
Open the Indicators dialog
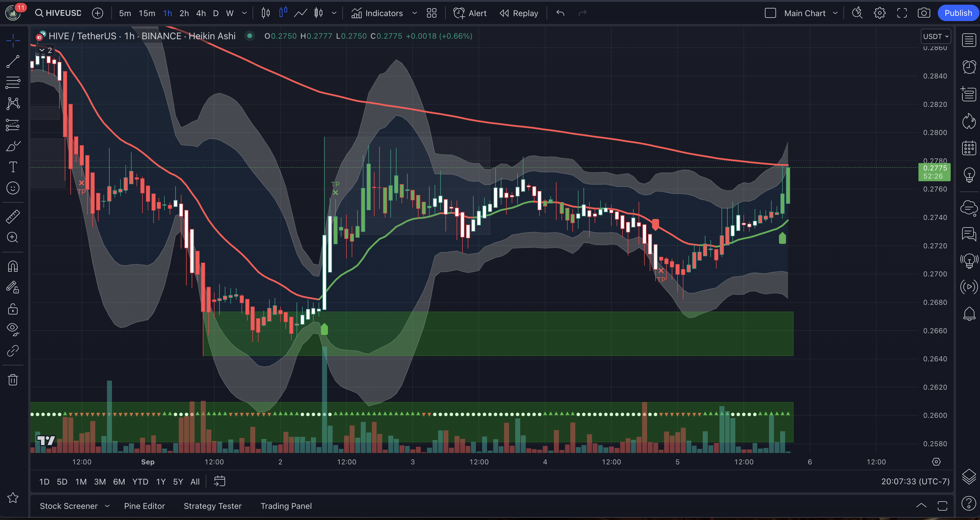point(377,13)
